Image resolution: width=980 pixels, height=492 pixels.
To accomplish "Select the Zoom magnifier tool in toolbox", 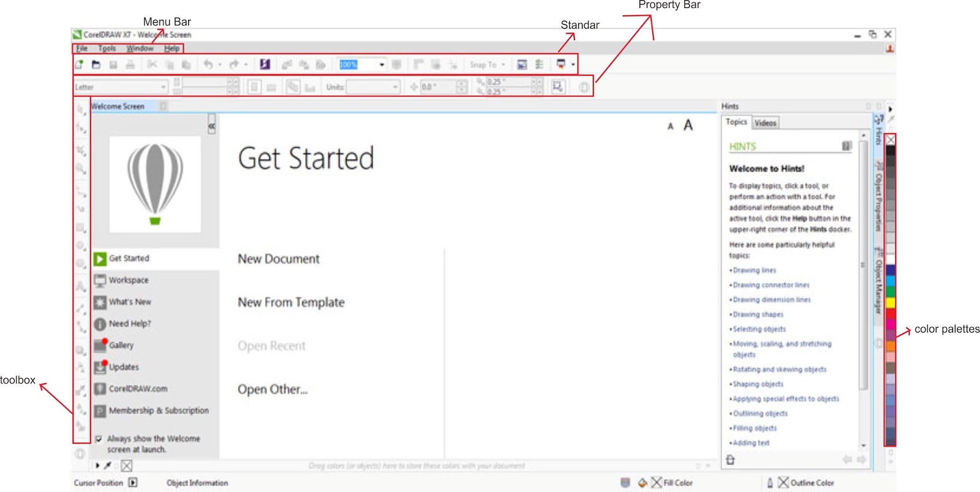I will 81,168.
